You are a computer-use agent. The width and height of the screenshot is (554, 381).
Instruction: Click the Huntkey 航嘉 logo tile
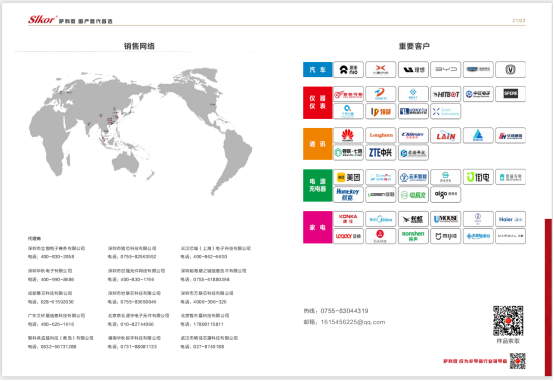click(348, 194)
